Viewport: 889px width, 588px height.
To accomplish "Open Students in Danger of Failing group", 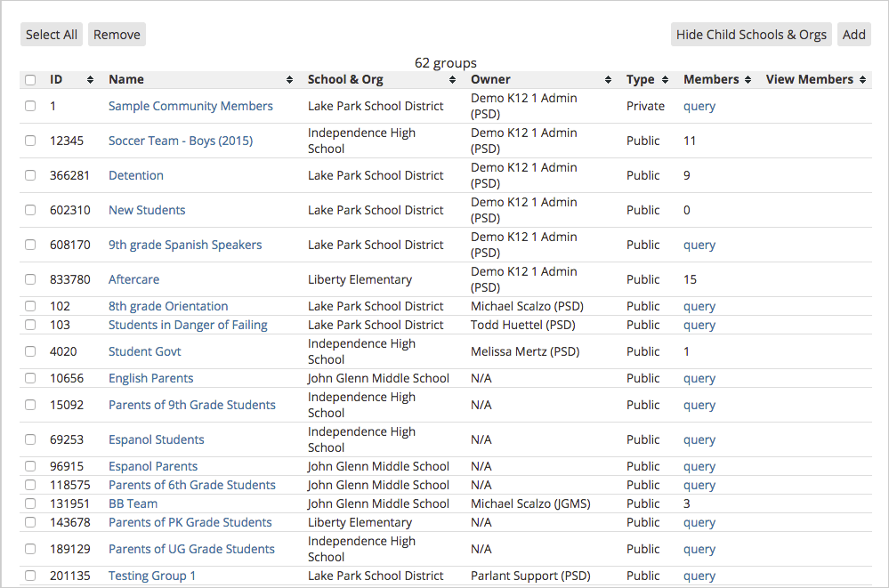I will pos(189,325).
